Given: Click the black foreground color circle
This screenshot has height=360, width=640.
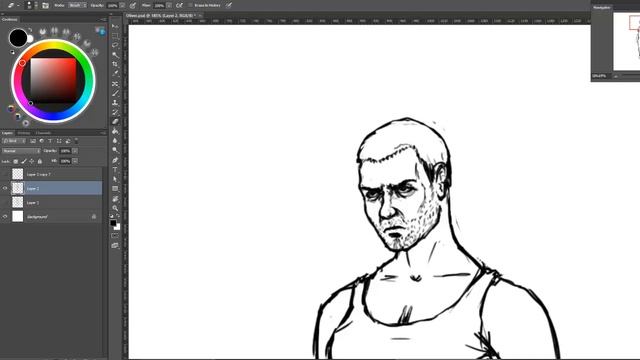Looking at the screenshot, I should [18, 38].
